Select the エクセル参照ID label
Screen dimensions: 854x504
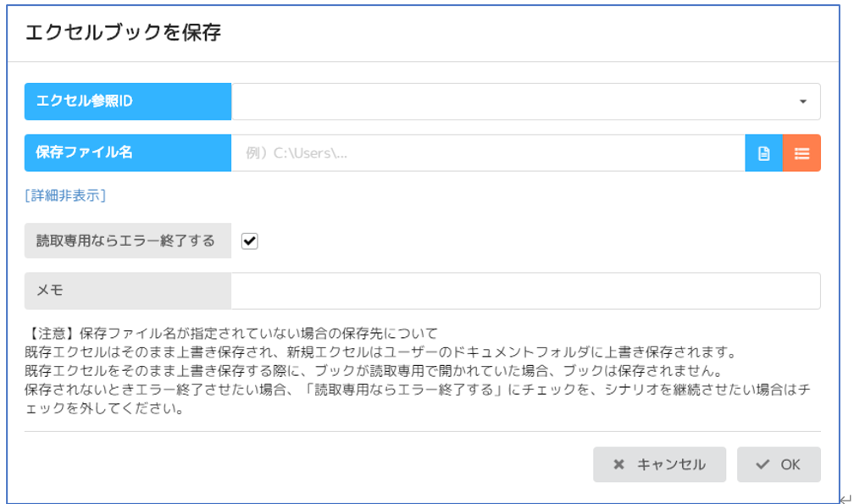(x=128, y=102)
